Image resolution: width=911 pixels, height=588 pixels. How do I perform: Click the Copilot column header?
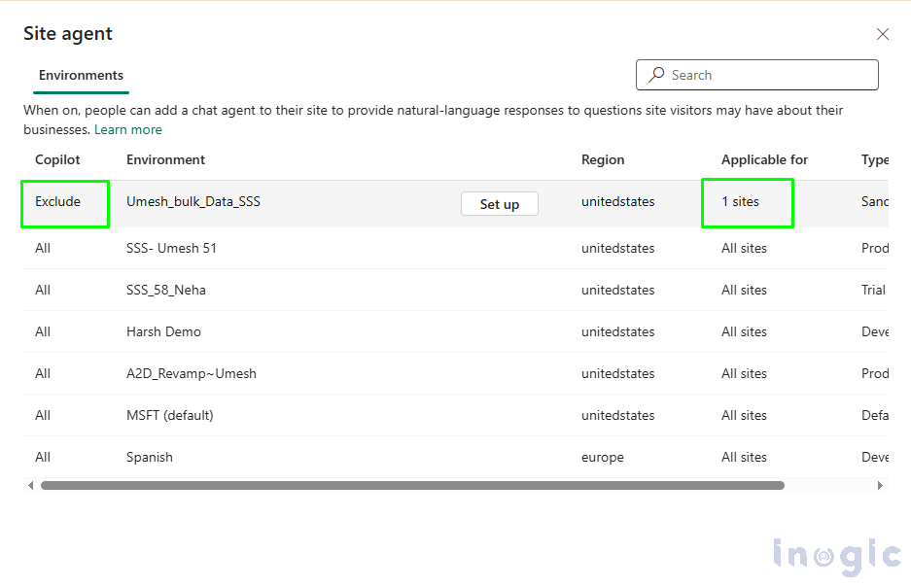(x=57, y=159)
